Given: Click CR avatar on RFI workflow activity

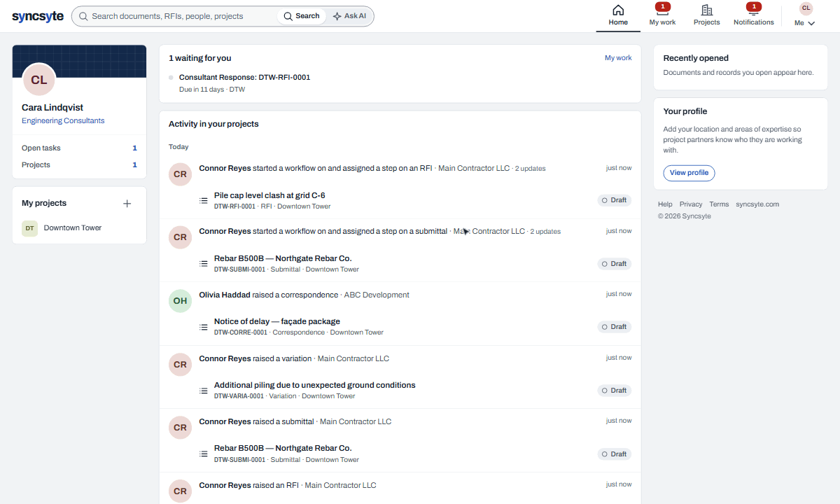Looking at the screenshot, I should 180,174.
